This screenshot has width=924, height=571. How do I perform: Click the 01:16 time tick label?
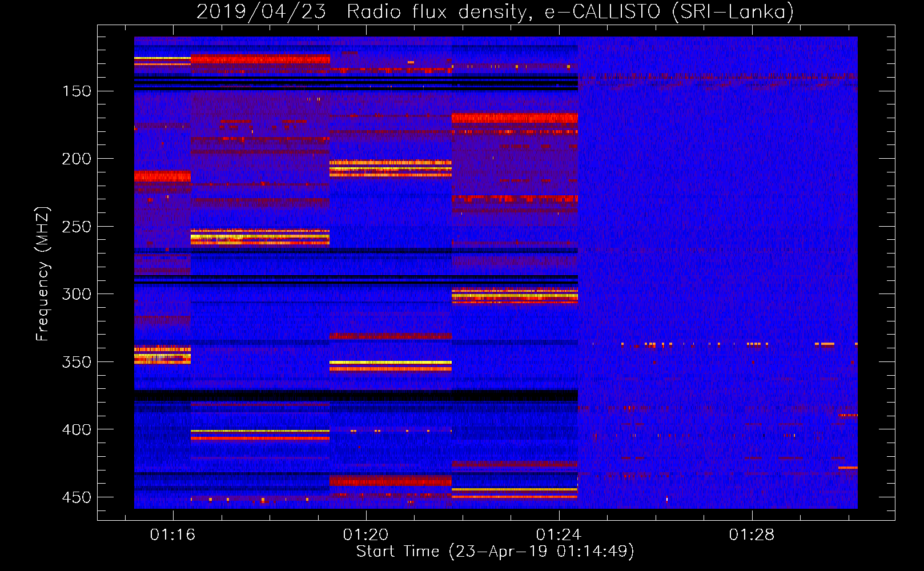[x=172, y=535]
